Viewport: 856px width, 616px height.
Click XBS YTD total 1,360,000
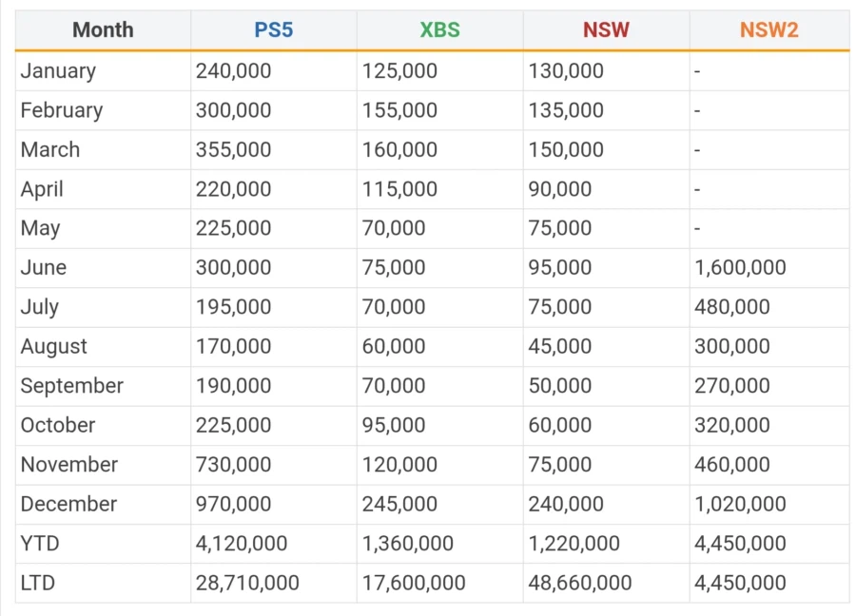[407, 544]
